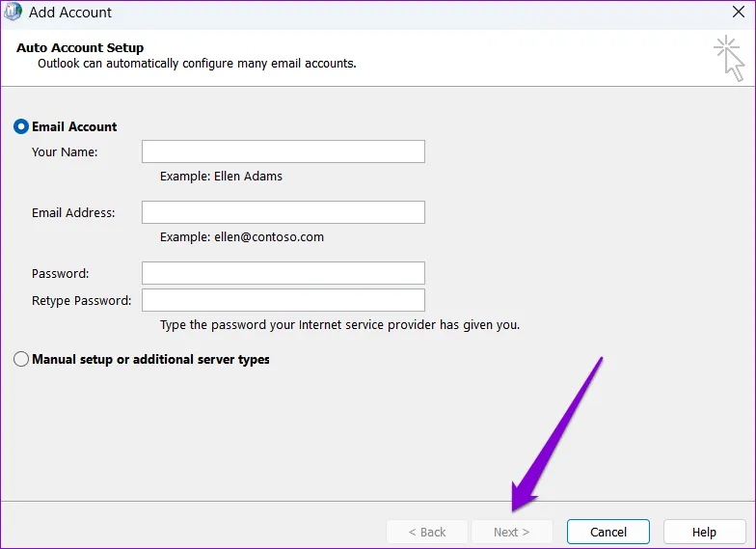Close the Add Account dialog window
756x549 pixels.
(738, 13)
